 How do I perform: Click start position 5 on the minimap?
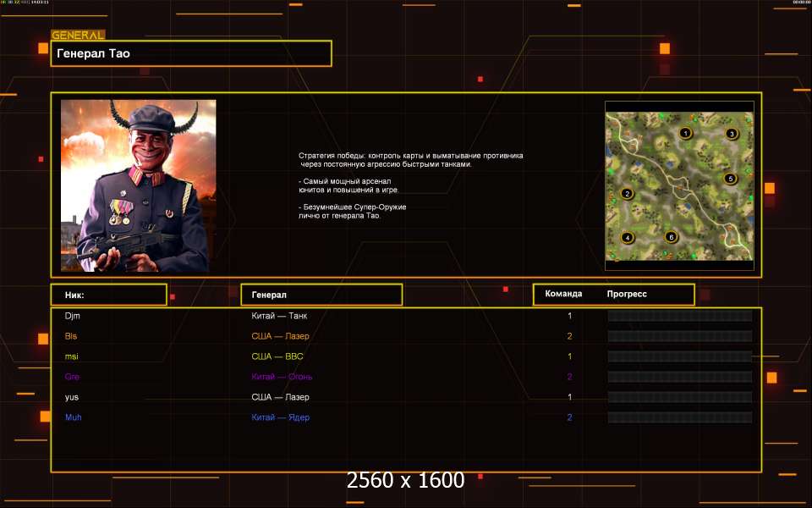point(730,179)
